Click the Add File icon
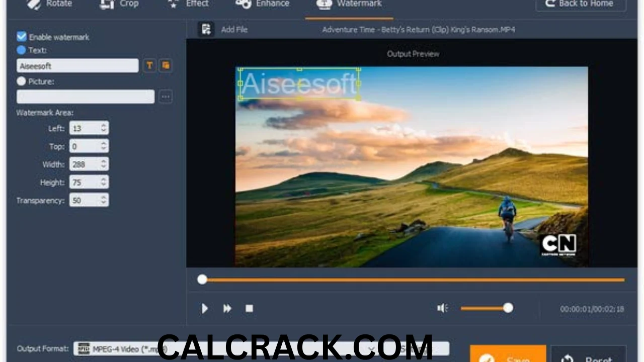644x362 pixels. pyautogui.click(x=206, y=30)
